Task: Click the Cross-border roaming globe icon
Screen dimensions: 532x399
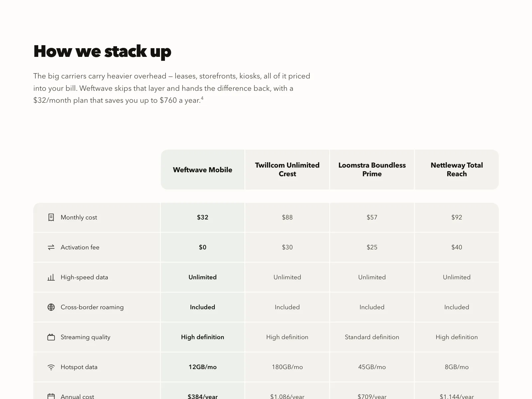Action: 51,307
